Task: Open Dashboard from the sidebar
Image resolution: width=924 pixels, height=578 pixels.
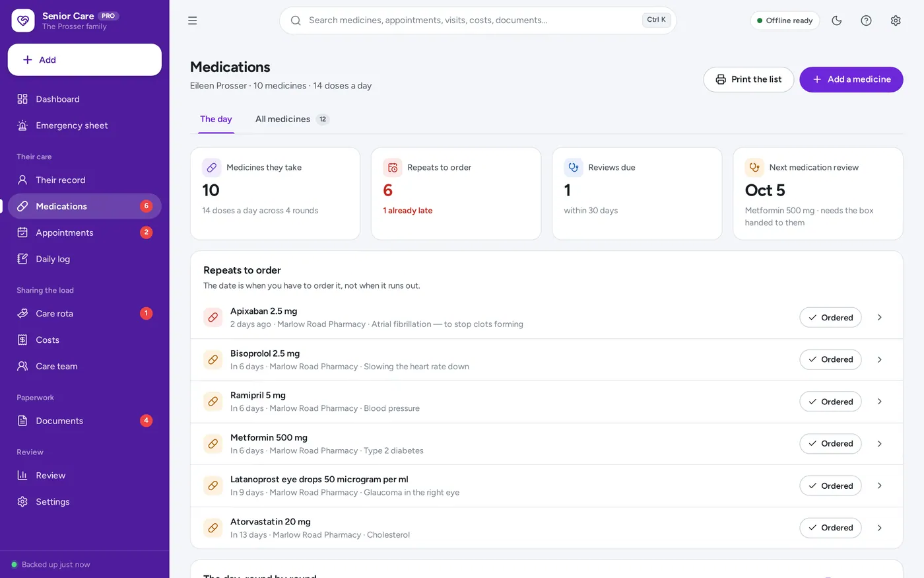Action: (84, 99)
